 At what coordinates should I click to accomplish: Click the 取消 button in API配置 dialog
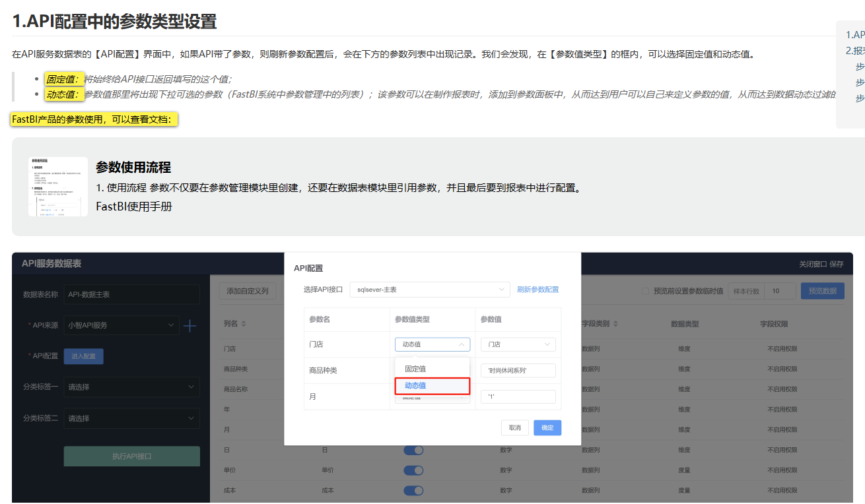515,428
